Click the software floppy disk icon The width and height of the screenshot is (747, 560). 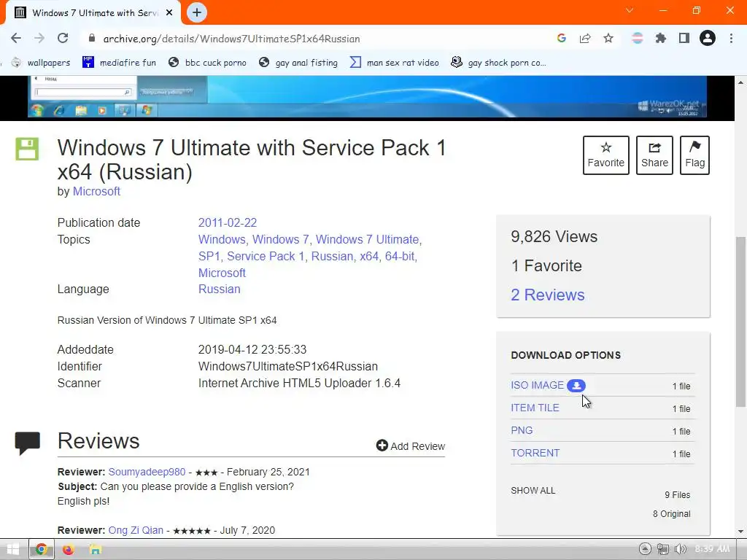click(x=27, y=149)
